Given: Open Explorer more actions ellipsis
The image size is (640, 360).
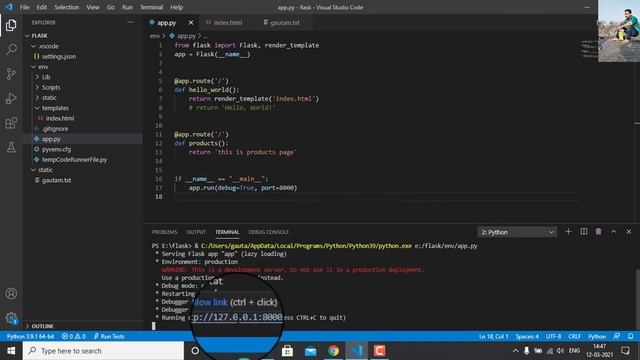Looking at the screenshot, I should [x=130, y=22].
